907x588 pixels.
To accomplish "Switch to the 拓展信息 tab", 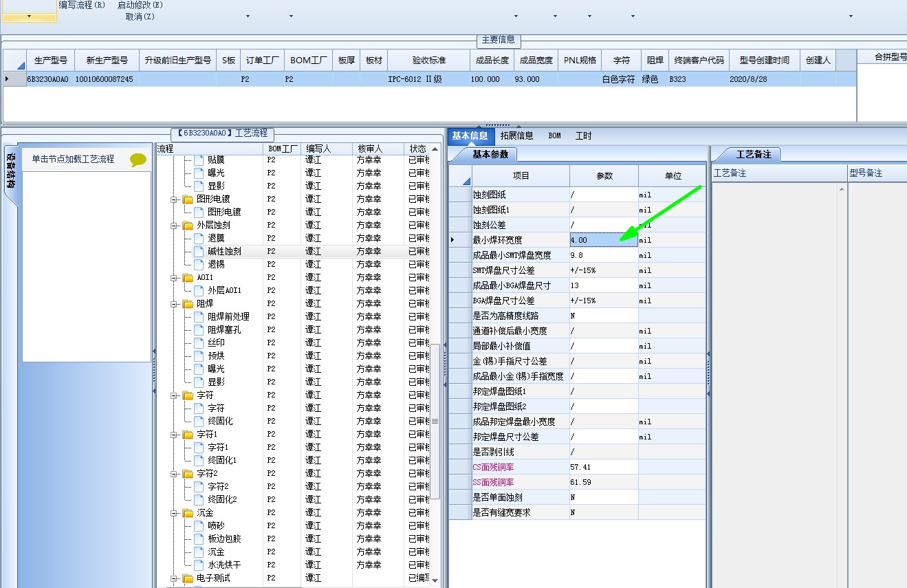I will tap(517, 135).
